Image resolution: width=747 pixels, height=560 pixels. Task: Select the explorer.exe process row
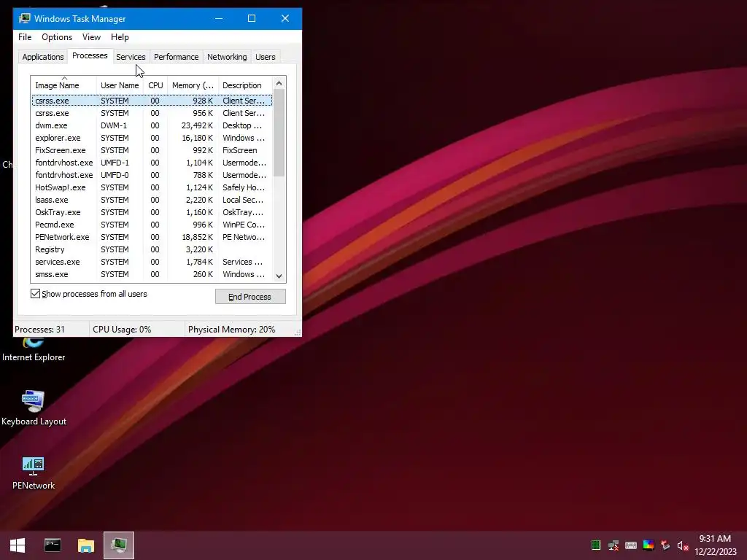pos(152,138)
